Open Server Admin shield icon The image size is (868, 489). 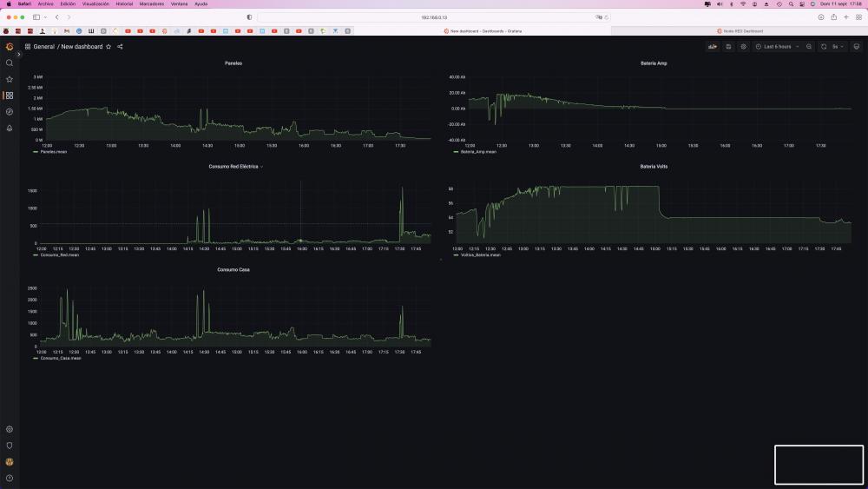[10, 446]
